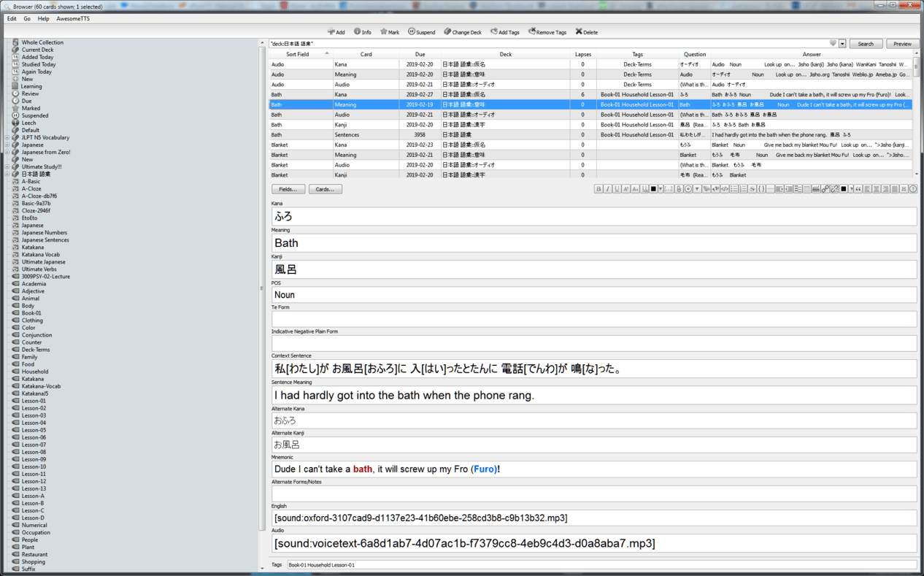The image size is (924, 576).
Task: Open dropdown arrow beside the record icon
Action: coord(697,189)
